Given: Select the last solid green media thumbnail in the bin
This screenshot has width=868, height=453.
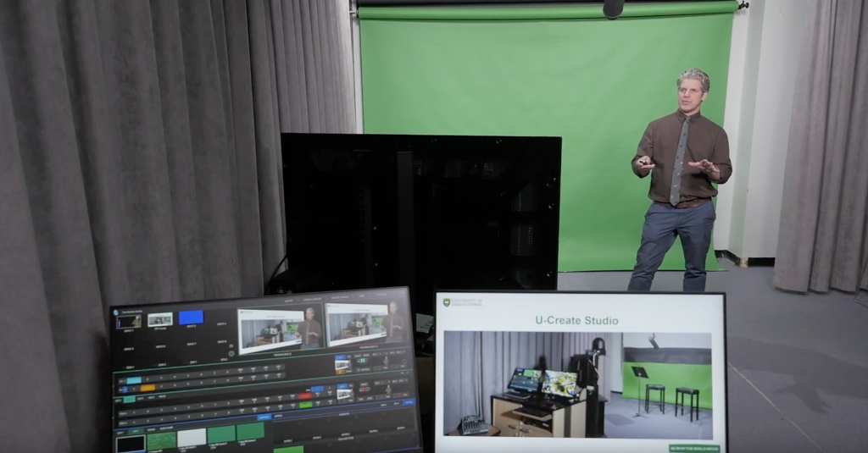Looking at the screenshot, I should (x=251, y=431).
